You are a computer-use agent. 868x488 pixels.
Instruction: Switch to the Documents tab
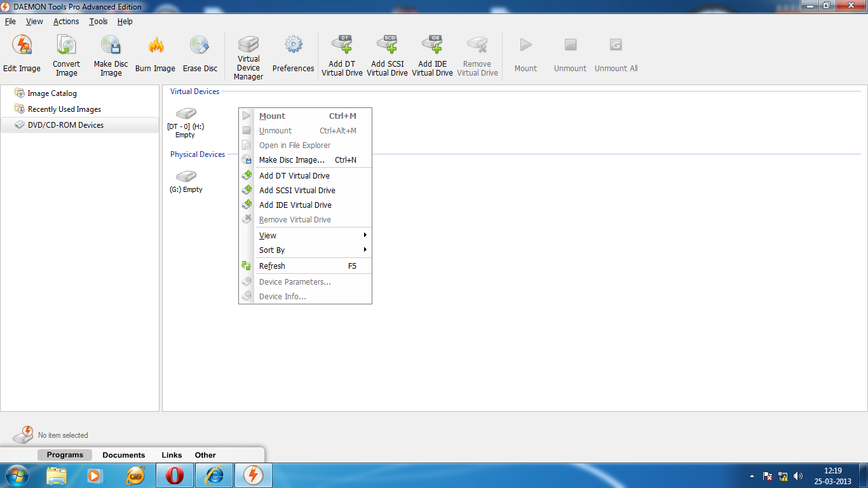124,455
